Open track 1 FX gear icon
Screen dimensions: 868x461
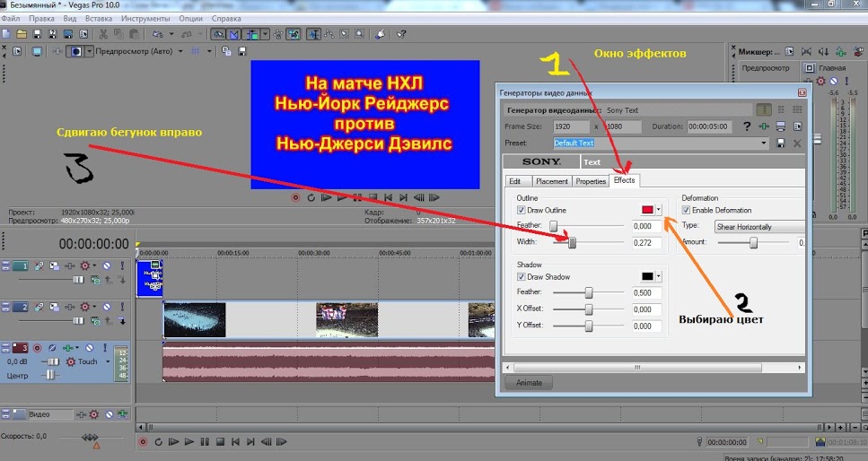coord(84,266)
